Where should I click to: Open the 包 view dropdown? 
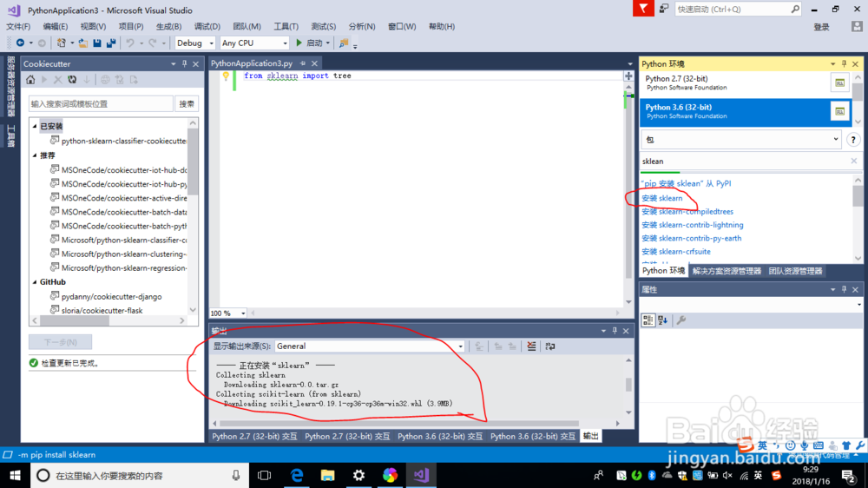835,140
